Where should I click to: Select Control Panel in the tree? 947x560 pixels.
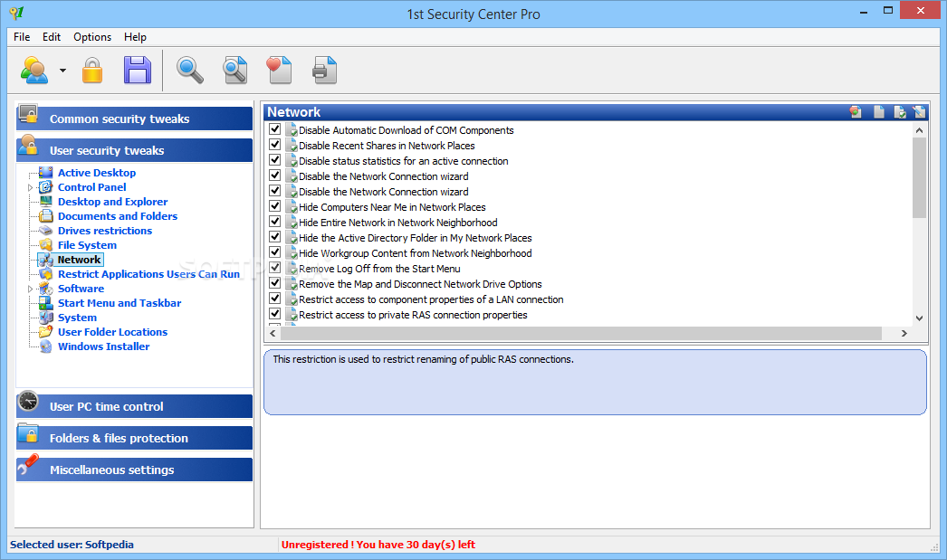click(x=91, y=187)
